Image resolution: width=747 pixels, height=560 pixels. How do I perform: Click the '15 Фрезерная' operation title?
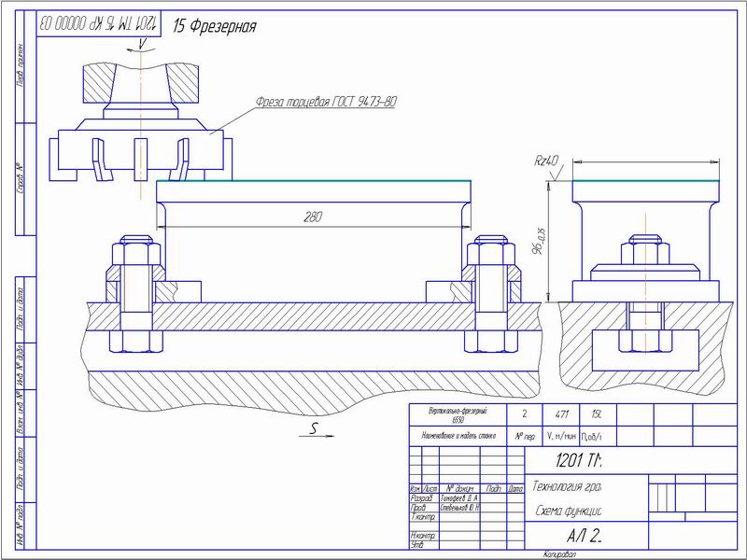215,26
